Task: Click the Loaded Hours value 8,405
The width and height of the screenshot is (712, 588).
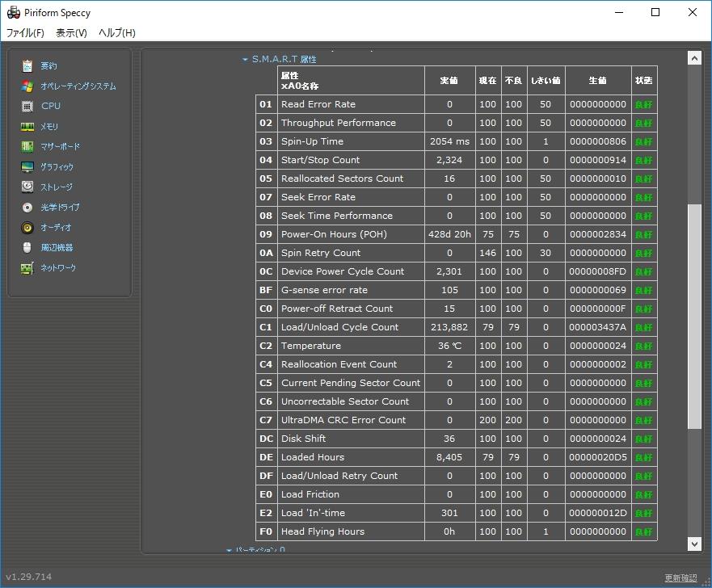Action: (x=449, y=458)
